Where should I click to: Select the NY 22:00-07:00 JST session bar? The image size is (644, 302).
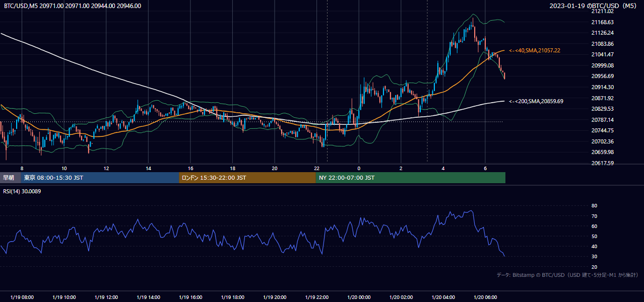coord(411,178)
